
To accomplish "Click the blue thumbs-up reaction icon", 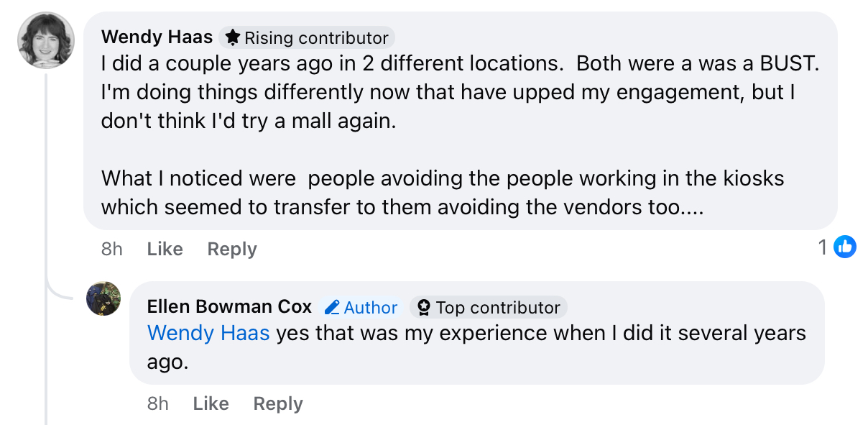I will (845, 247).
